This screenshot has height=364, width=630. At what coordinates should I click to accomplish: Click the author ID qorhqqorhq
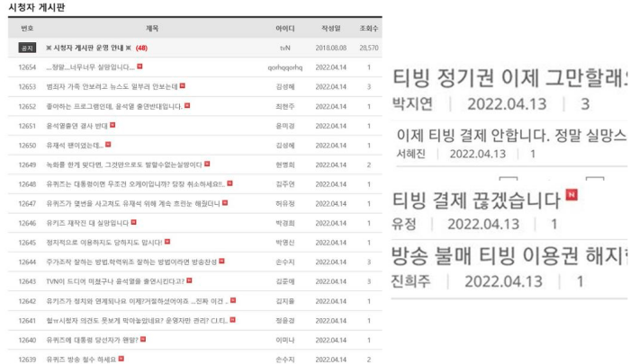[285, 67]
